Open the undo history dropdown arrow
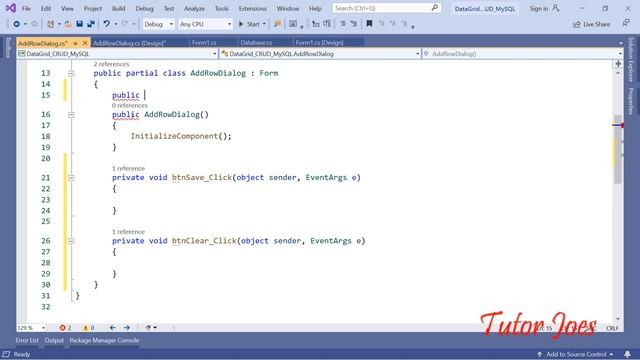Image resolution: width=640 pixels, height=360 pixels. [116, 24]
